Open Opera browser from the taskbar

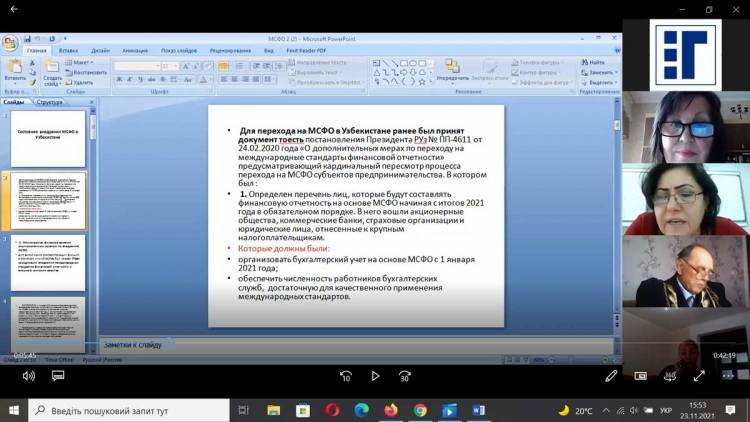[x=332, y=410]
